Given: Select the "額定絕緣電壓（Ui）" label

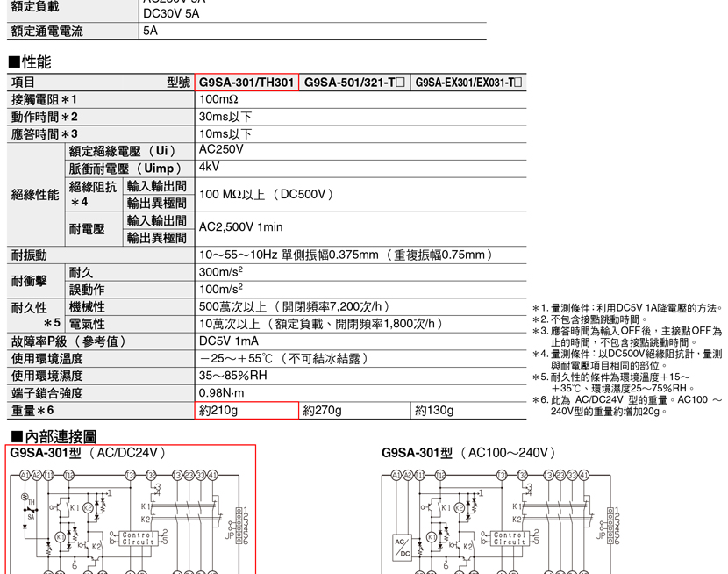Looking at the screenshot, I should tap(123, 151).
